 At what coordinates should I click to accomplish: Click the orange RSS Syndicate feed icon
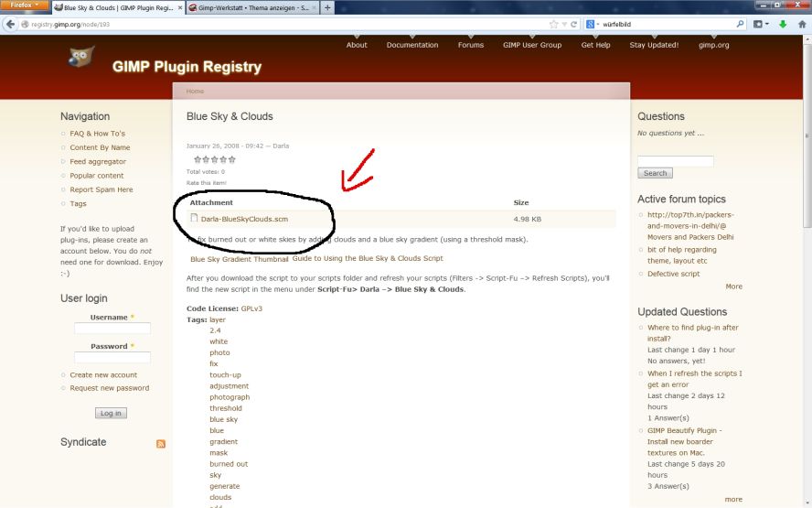[161, 444]
